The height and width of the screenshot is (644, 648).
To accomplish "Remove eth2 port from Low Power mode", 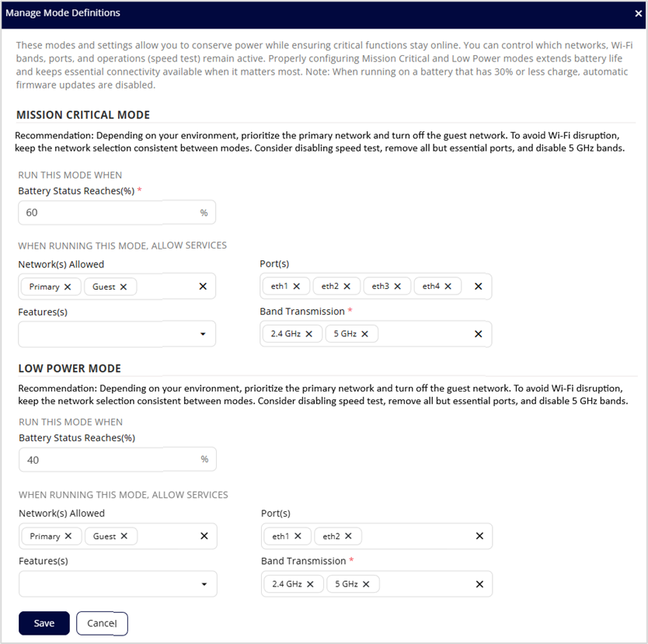I will point(348,536).
